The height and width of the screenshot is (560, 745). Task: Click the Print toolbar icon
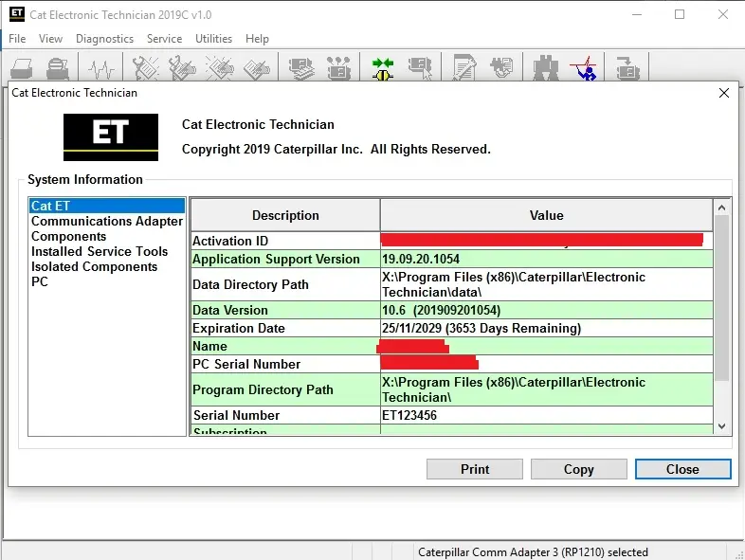(22, 68)
